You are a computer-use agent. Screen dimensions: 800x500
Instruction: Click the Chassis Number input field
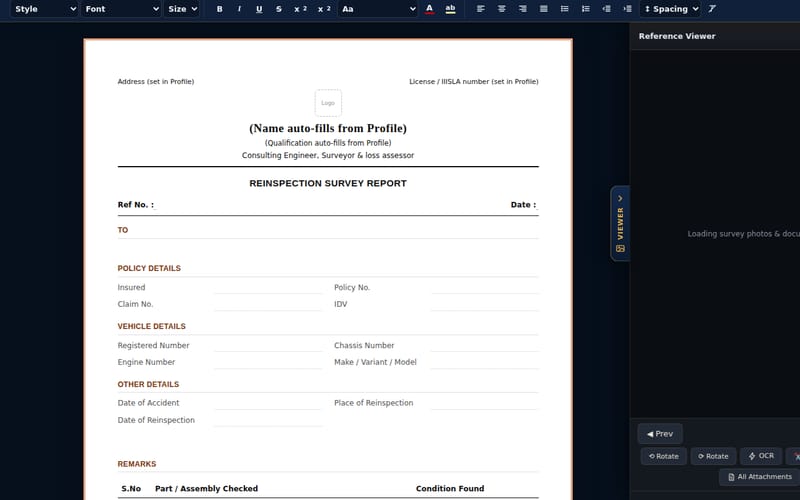pos(485,345)
